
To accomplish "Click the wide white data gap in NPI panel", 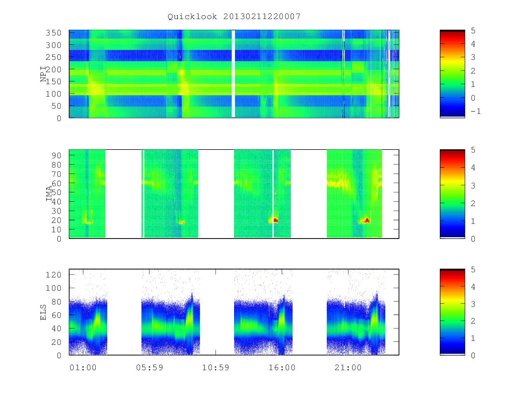I will pos(233,74).
